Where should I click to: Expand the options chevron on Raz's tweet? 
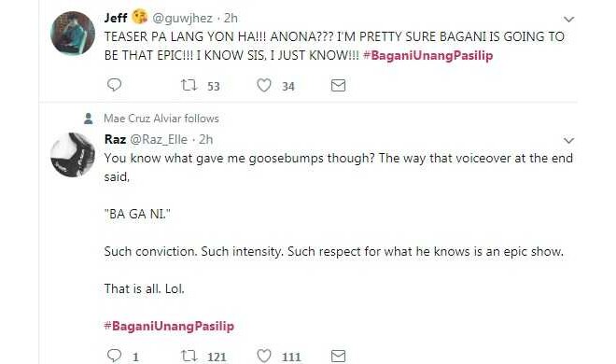(568, 140)
